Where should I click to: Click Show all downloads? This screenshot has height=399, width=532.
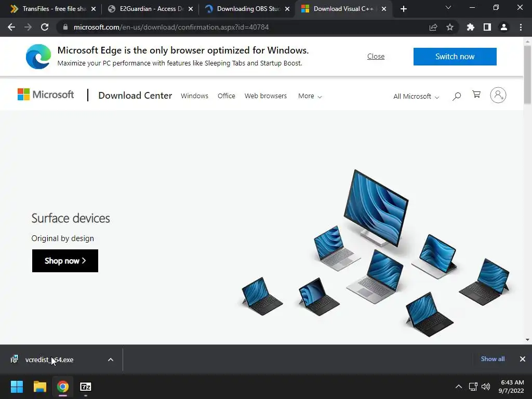(493, 359)
